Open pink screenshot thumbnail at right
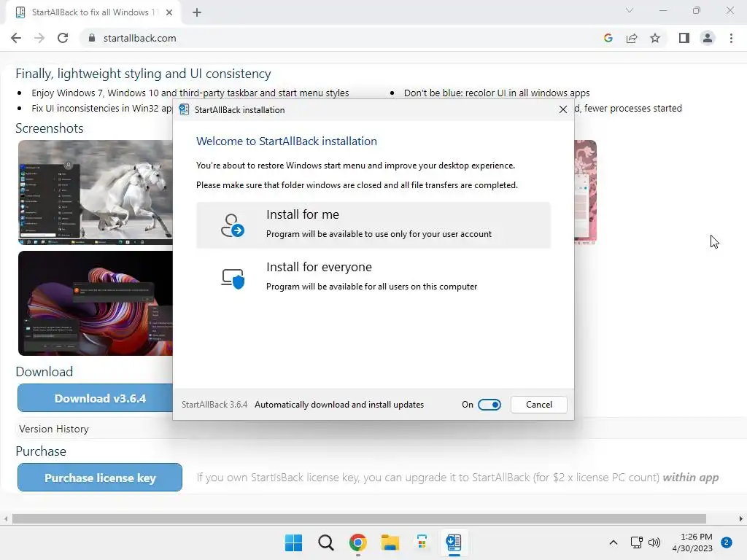 click(x=586, y=192)
